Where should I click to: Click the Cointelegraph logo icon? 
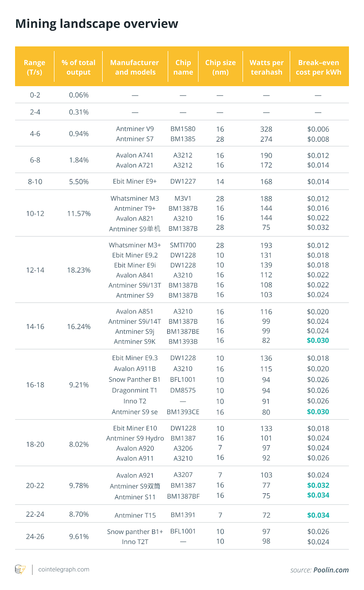[x=21, y=569]
